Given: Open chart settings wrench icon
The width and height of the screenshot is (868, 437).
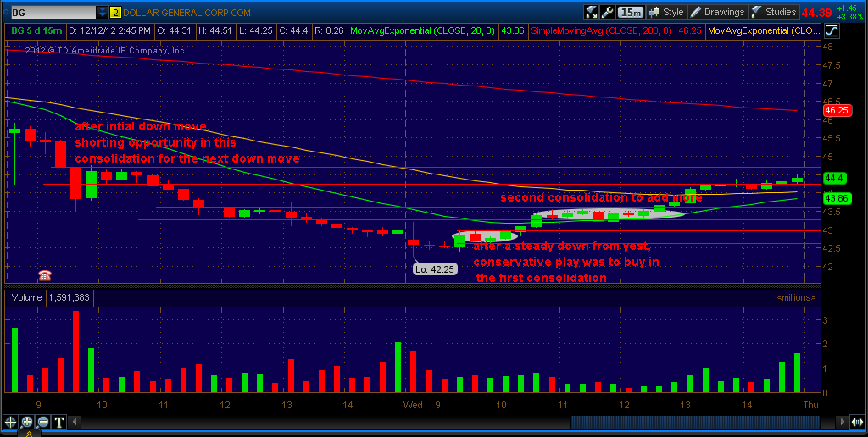Looking at the screenshot, I should click(x=607, y=12).
